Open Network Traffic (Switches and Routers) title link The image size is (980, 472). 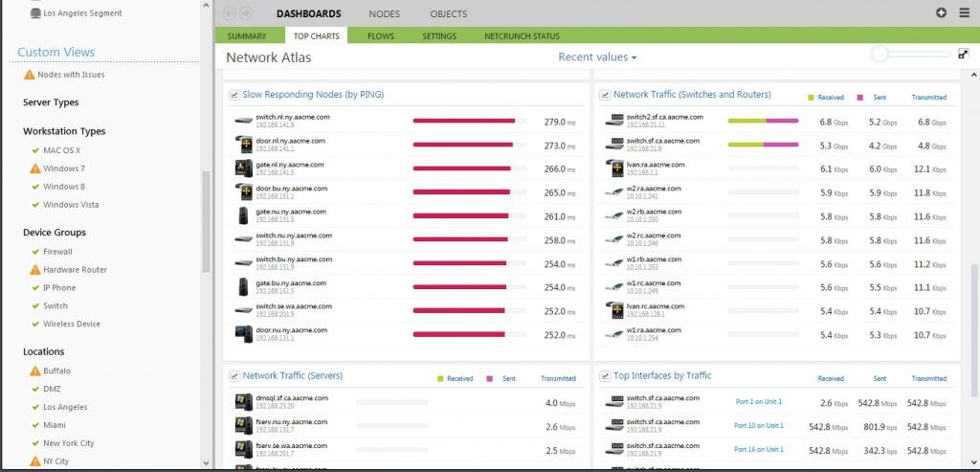(692, 95)
